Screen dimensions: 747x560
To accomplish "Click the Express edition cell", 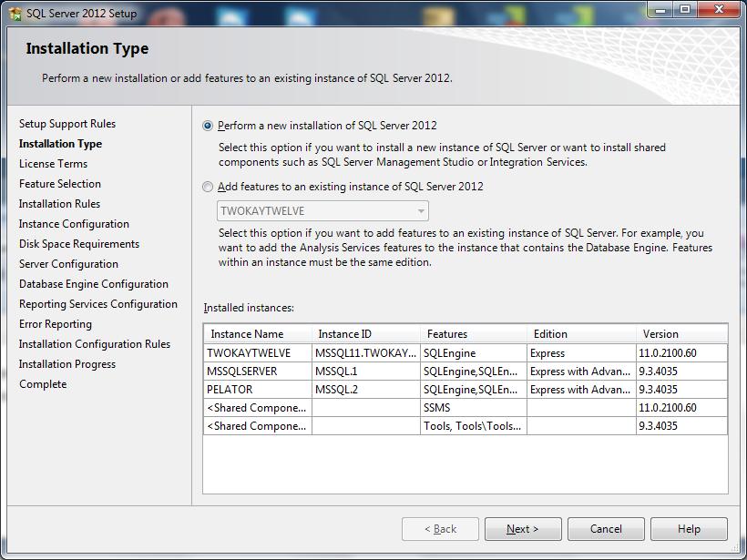I will pos(581,353).
